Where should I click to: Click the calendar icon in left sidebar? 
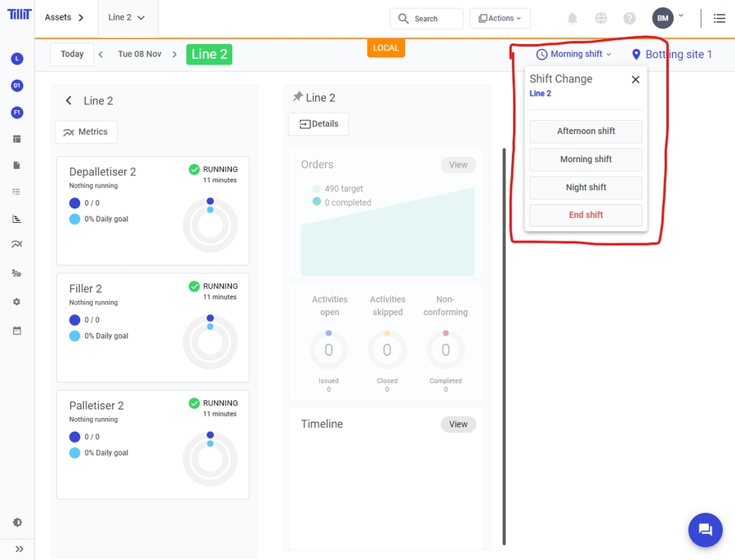(x=17, y=331)
